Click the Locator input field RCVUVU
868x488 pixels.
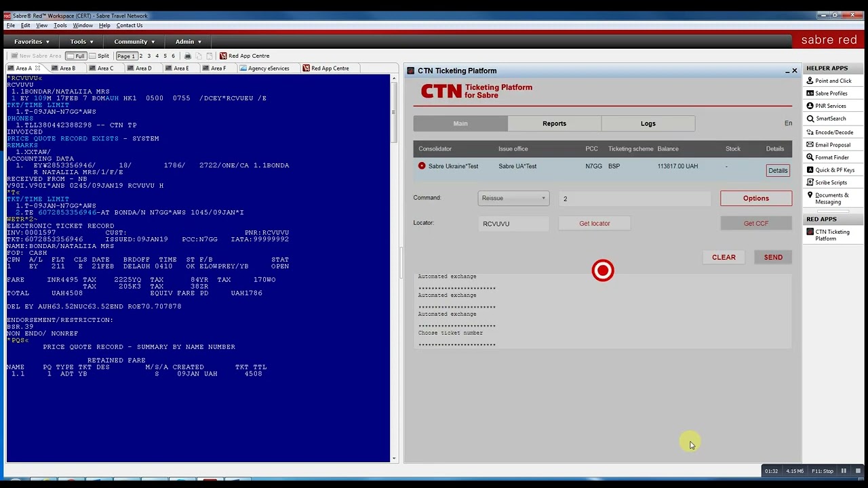click(x=513, y=223)
